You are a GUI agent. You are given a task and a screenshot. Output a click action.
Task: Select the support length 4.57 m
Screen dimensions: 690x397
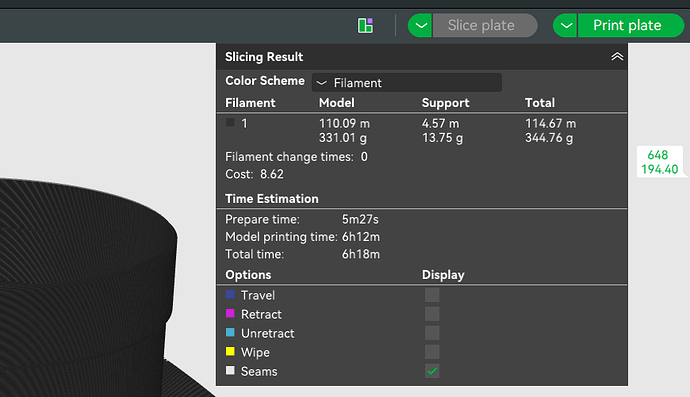coord(440,123)
